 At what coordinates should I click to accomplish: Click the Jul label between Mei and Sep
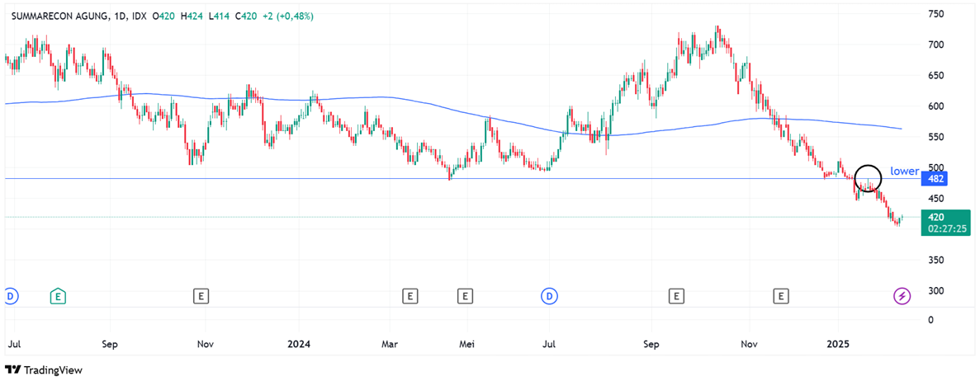549,344
